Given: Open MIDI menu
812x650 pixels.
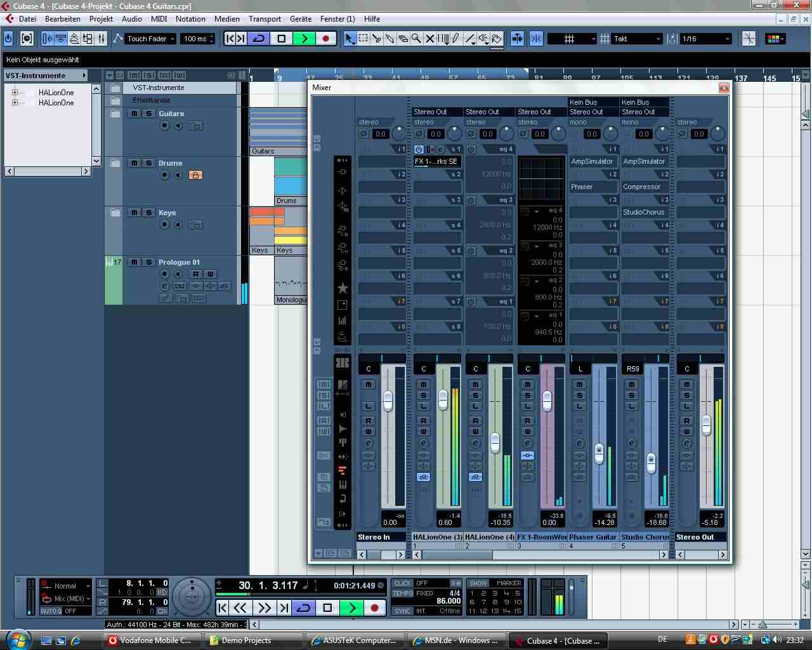Looking at the screenshot, I should 159,19.
